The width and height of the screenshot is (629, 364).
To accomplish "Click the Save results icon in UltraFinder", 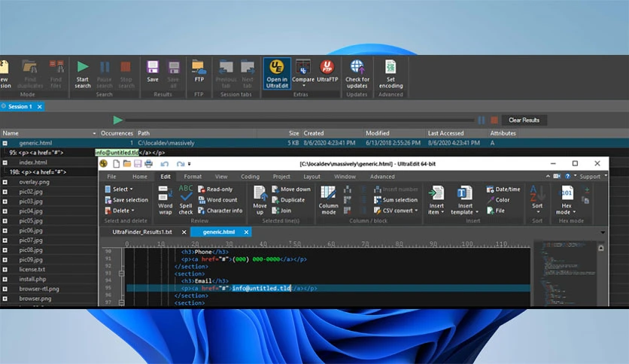I will (153, 71).
